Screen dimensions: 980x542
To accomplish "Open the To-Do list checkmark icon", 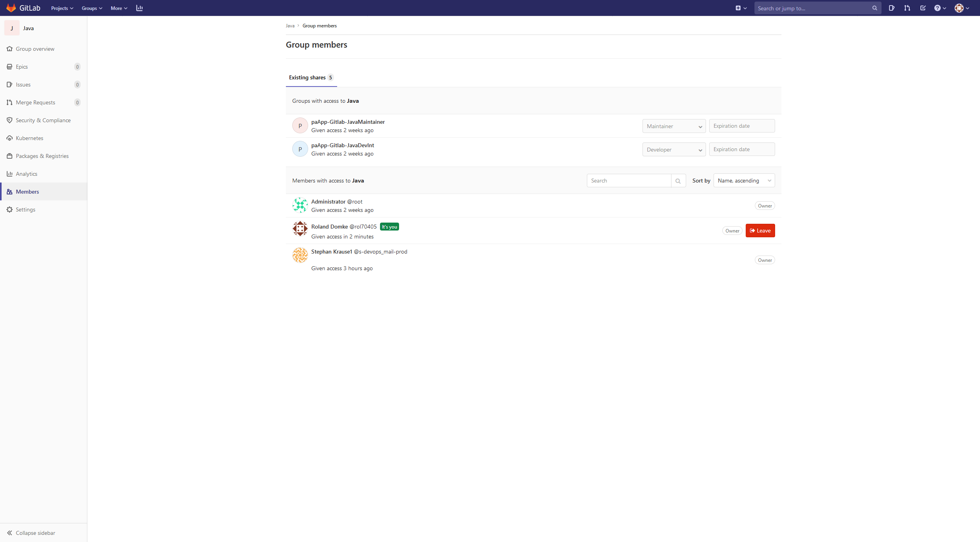I will click(x=923, y=8).
